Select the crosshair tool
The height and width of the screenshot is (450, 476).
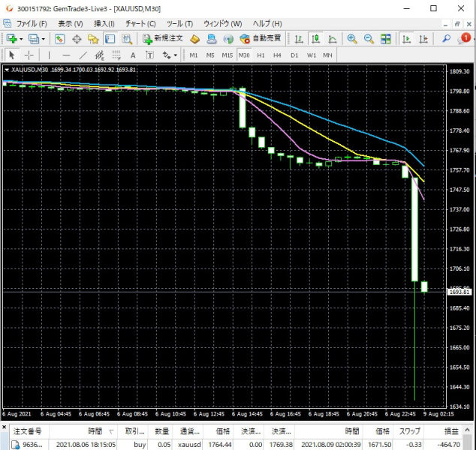click(29, 55)
